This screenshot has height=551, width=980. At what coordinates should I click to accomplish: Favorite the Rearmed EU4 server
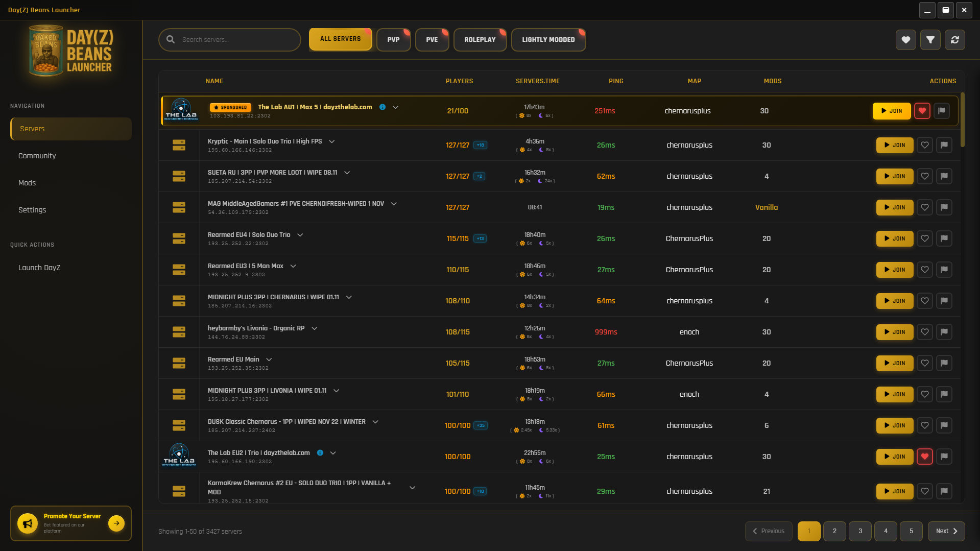tap(924, 238)
